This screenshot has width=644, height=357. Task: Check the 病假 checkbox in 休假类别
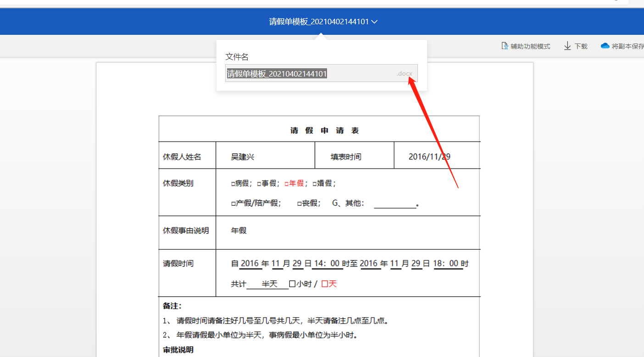(x=233, y=183)
